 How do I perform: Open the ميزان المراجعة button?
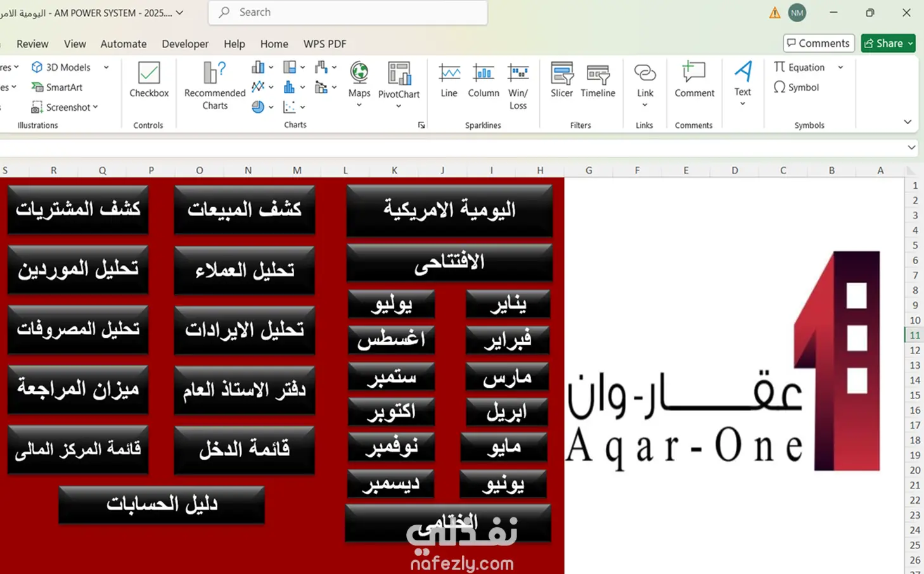click(78, 389)
